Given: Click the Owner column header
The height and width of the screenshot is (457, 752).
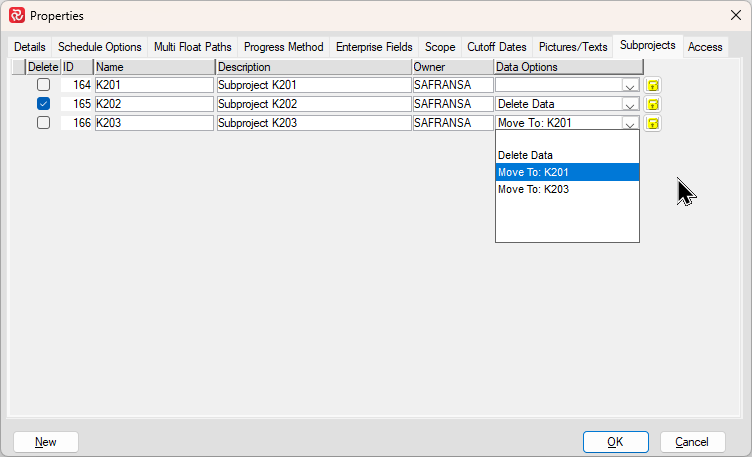Looking at the screenshot, I should tap(453, 67).
